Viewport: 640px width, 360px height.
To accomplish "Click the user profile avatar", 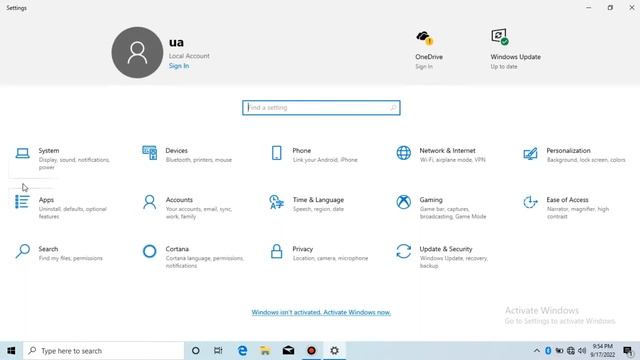I will pos(137,53).
